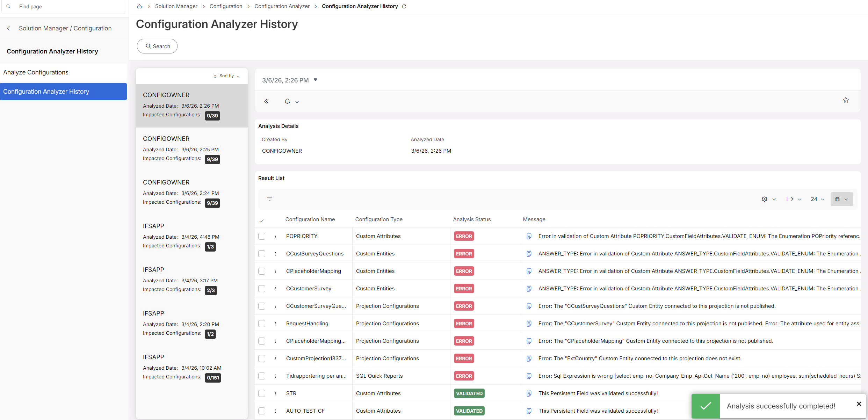Viewport: 868px width, 420px height.
Task: Click the home icon in breadcrumb
Action: [x=139, y=6]
